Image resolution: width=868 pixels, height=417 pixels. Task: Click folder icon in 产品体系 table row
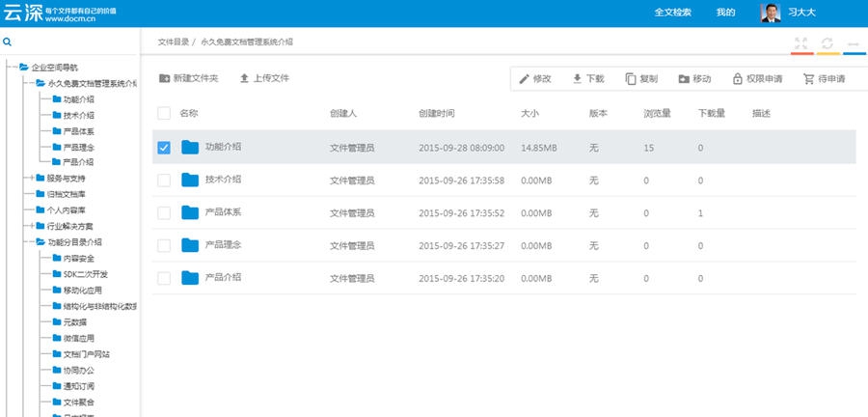point(190,212)
